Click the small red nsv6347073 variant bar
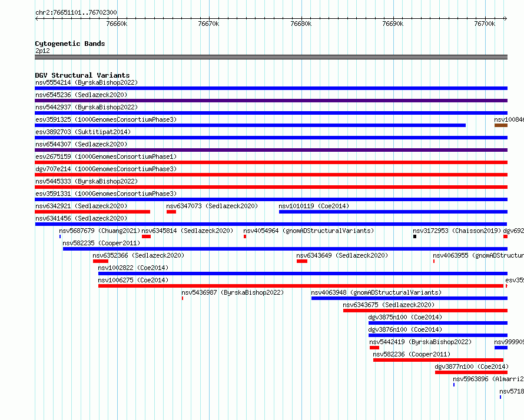This screenshot has height=420, width=524. (x=171, y=212)
